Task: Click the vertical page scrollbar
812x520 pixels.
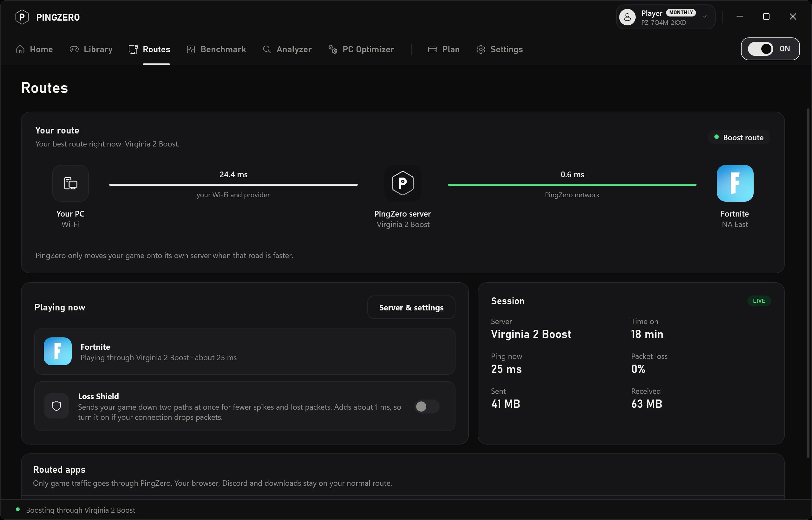Action: coord(808,283)
